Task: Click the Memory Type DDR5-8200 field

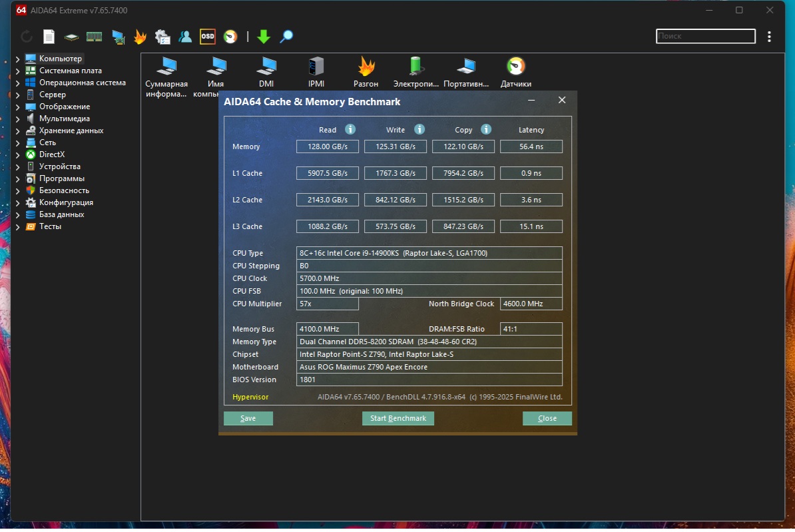Action: (429, 342)
